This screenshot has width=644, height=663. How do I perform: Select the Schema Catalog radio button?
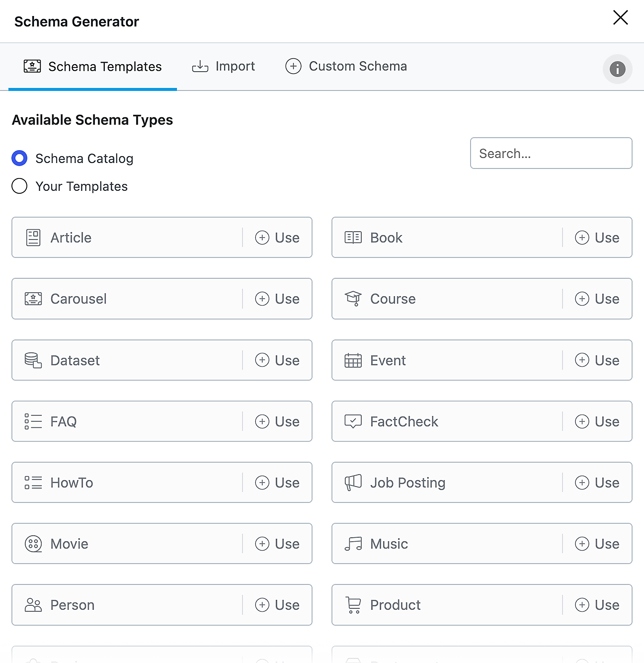pos(19,158)
